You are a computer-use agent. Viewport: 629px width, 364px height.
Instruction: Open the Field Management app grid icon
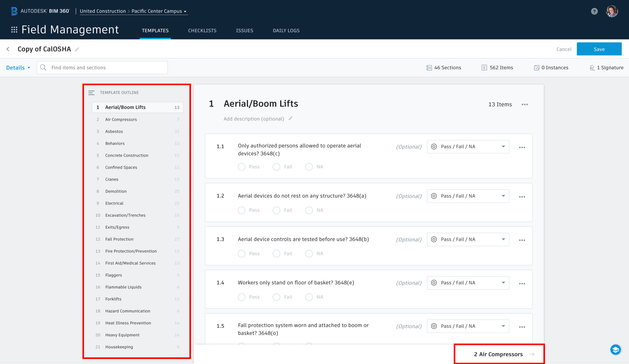[14, 29]
